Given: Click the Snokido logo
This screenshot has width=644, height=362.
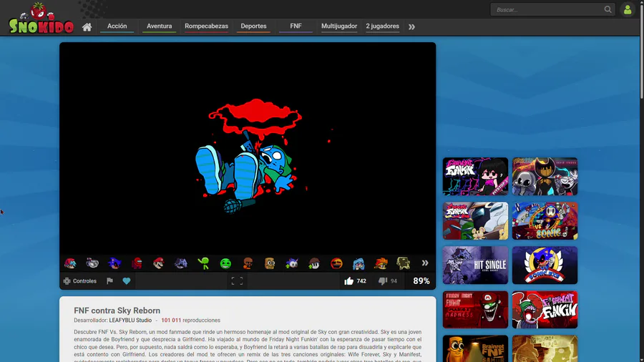Looking at the screenshot, I should pyautogui.click(x=41, y=18).
